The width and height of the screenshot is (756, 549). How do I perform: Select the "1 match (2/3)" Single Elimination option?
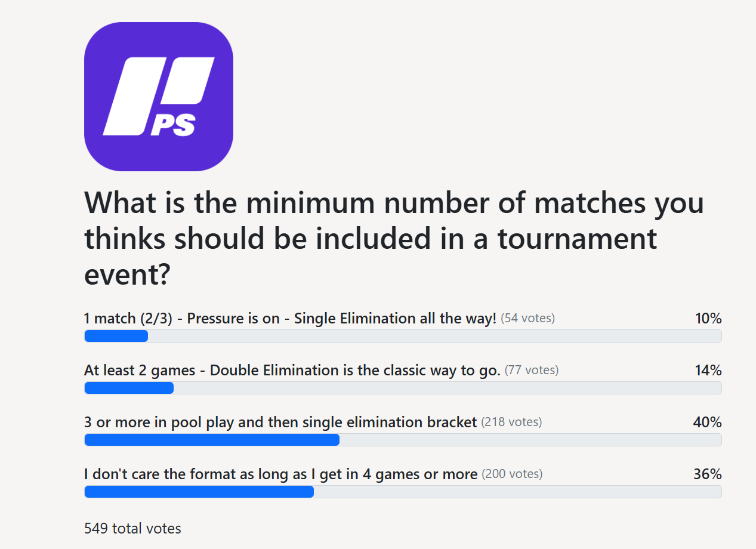click(x=290, y=319)
